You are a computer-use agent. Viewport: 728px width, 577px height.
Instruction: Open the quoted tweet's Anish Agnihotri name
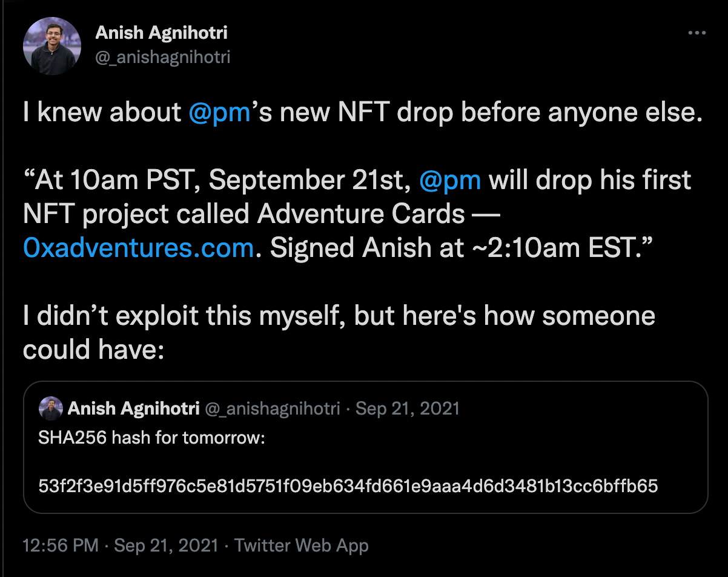(x=133, y=409)
